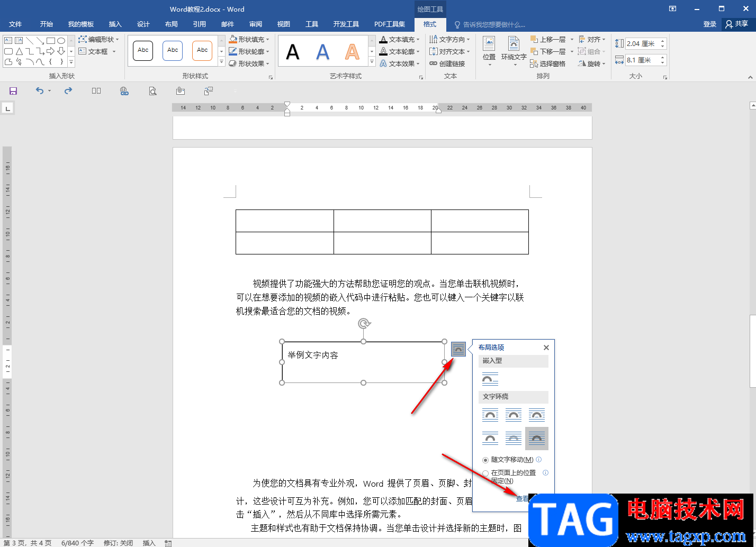Open the 文件 (File) tab

15,24
